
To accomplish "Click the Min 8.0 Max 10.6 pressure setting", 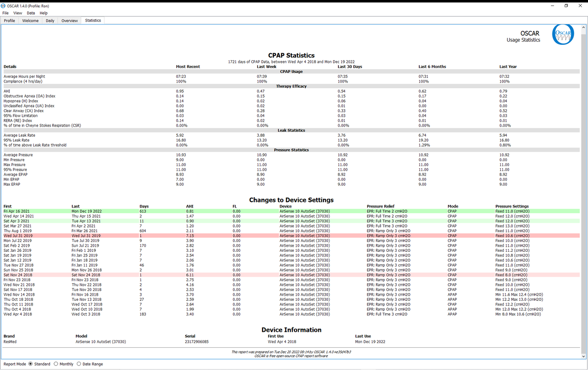I will pyautogui.click(x=518, y=314).
